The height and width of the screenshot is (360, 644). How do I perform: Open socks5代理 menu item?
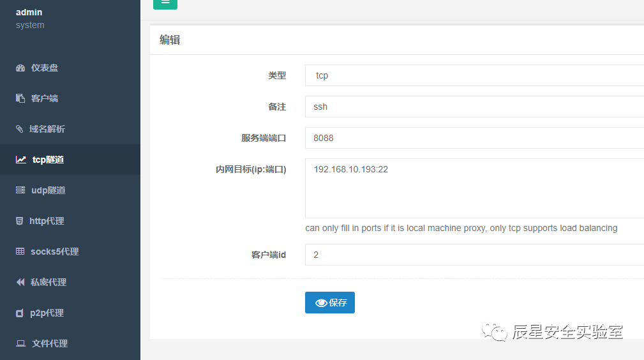tap(70, 251)
